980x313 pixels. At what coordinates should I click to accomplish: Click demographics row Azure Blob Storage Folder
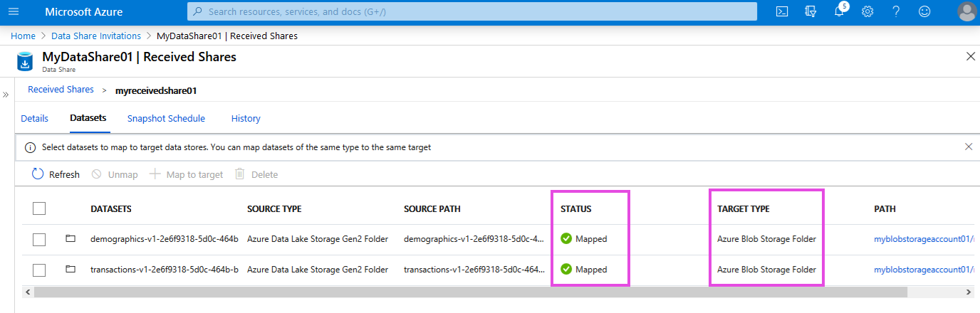(x=767, y=239)
